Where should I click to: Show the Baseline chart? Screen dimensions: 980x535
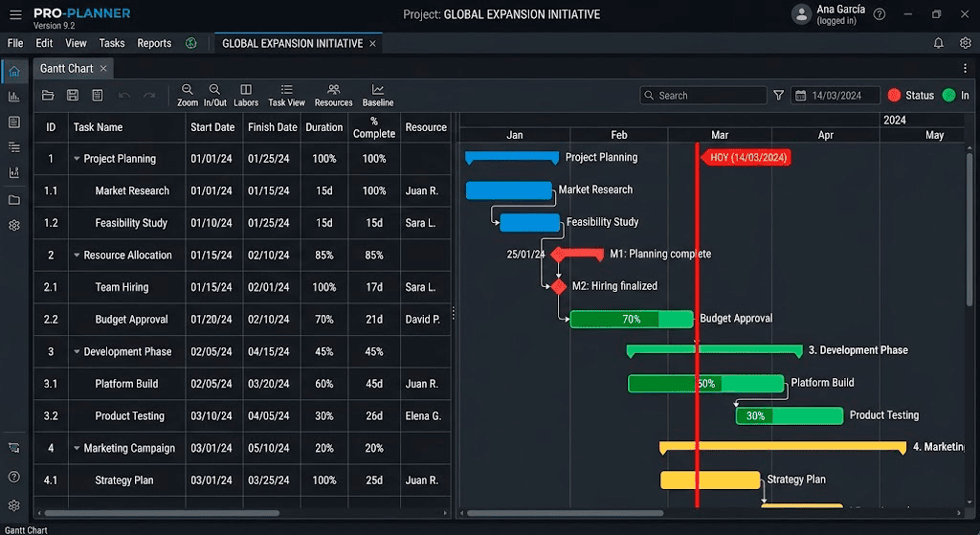tap(377, 95)
